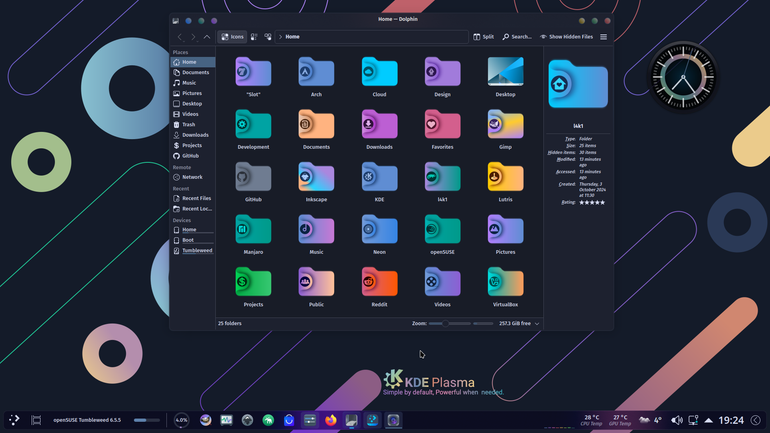Go up to parent folder
This screenshot has height=433, width=770.
click(207, 37)
